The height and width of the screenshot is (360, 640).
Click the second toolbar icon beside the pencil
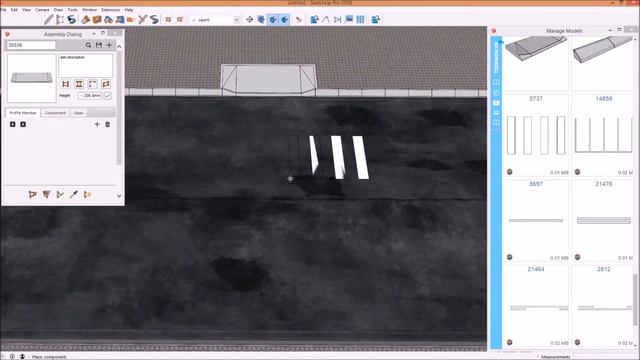coord(60,19)
